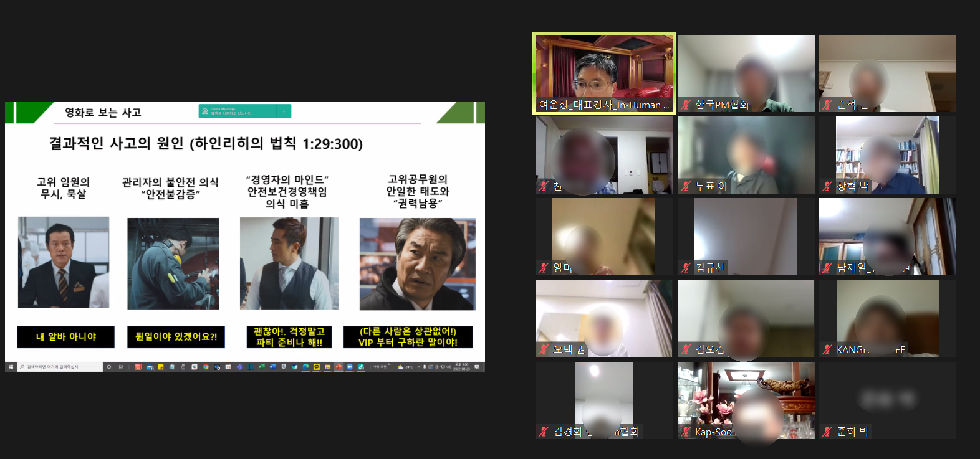
Task: Select muted mic icon on 두표 이 tile
Action: point(686,186)
